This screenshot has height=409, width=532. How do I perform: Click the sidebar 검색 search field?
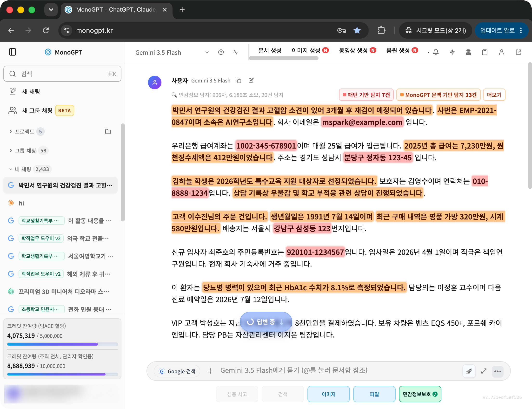(62, 74)
